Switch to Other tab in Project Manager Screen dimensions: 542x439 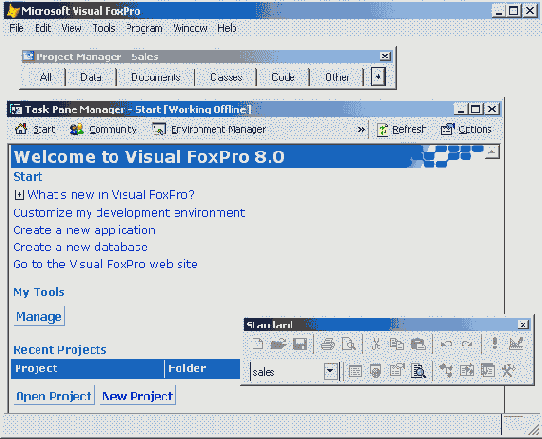pyautogui.click(x=337, y=77)
